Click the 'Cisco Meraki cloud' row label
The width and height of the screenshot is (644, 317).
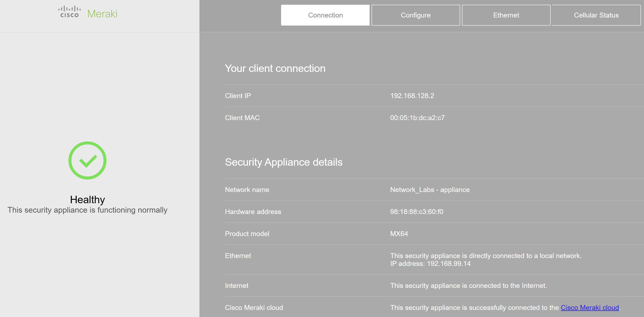tap(254, 308)
